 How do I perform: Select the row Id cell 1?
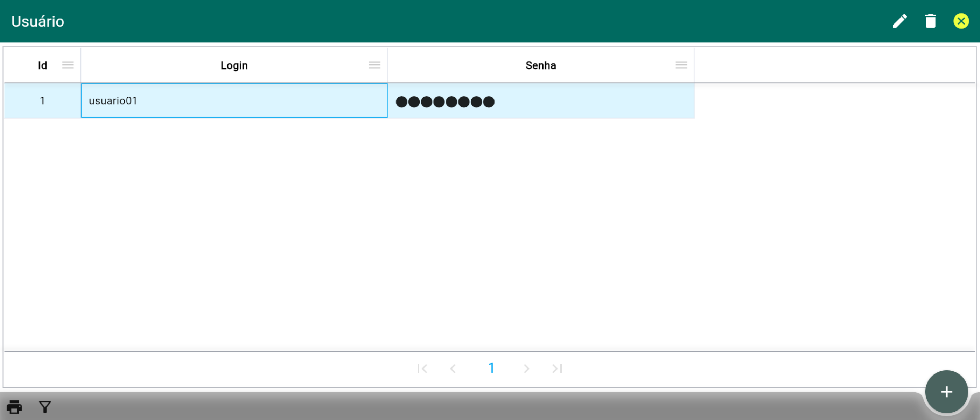(42, 101)
